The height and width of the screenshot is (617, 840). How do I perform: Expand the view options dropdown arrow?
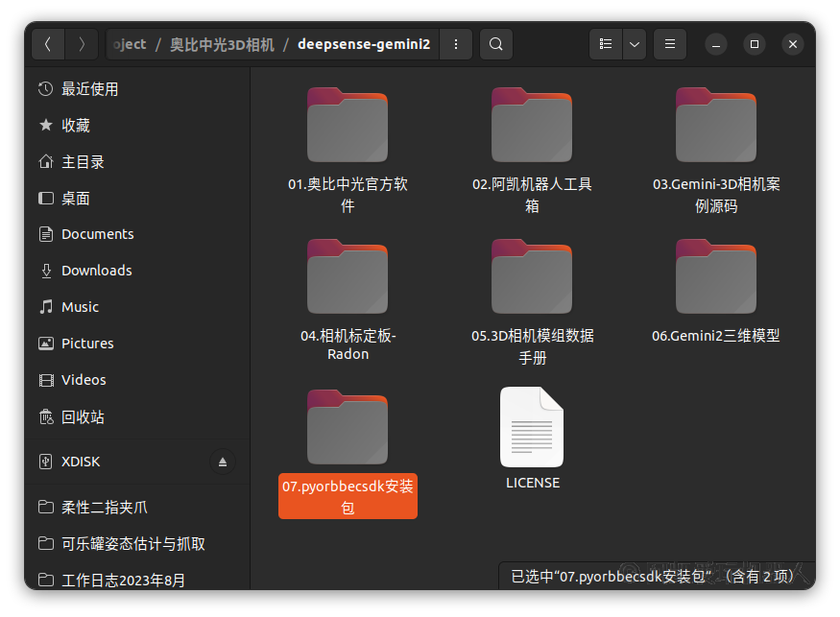[635, 44]
